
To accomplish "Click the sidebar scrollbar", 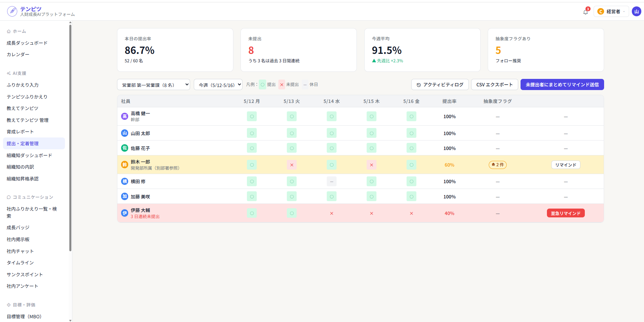I will (x=70, y=137).
